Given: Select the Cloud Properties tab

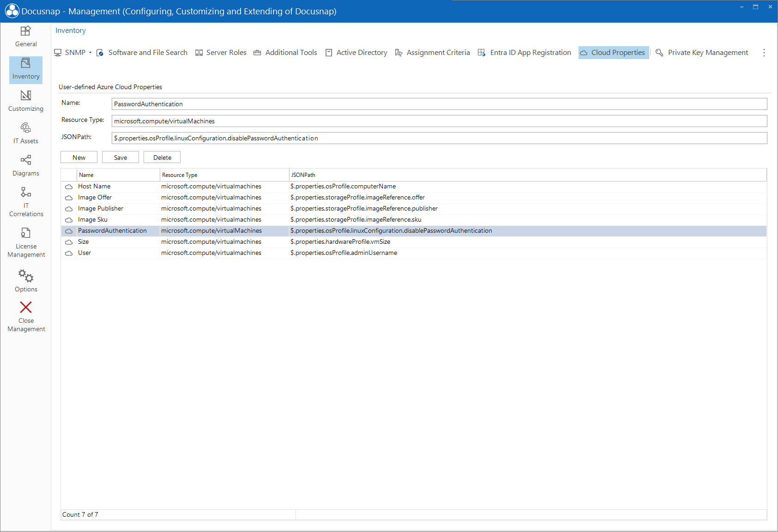Looking at the screenshot, I should (614, 53).
